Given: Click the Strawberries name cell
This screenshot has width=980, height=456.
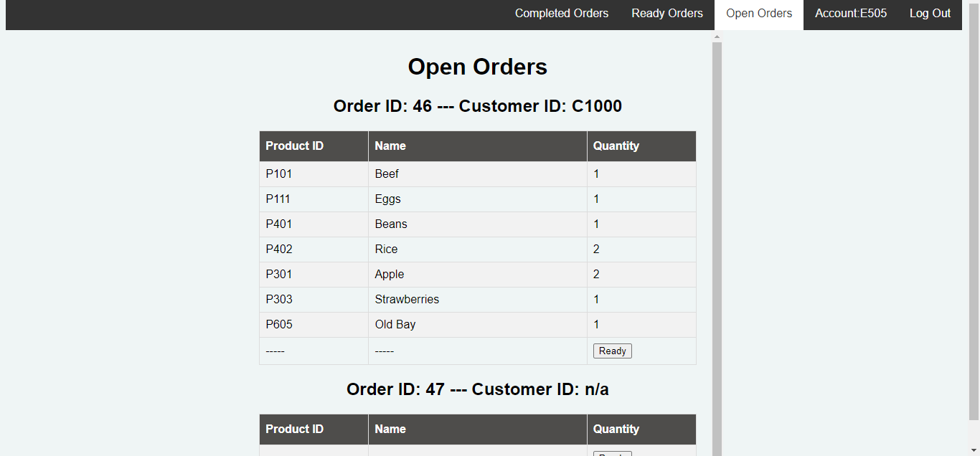Looking at the screenshot, I should [x=407, y=299].
